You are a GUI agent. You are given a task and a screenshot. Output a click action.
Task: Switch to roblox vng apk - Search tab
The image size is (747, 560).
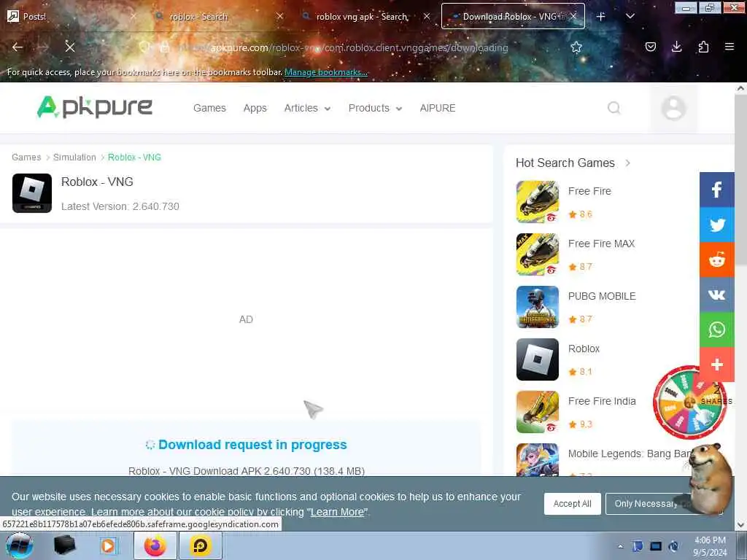tap(362, 16)
